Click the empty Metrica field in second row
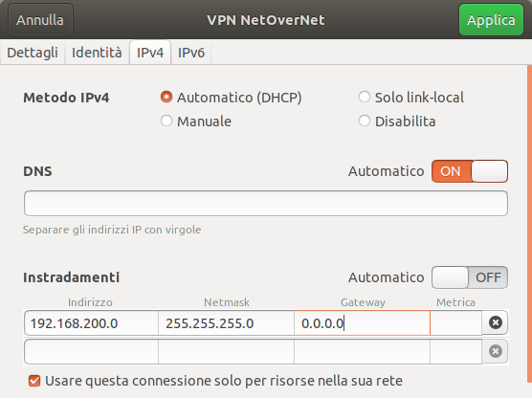Image resolution: width=532 pixels, height=398 pixels. [456, 351]
